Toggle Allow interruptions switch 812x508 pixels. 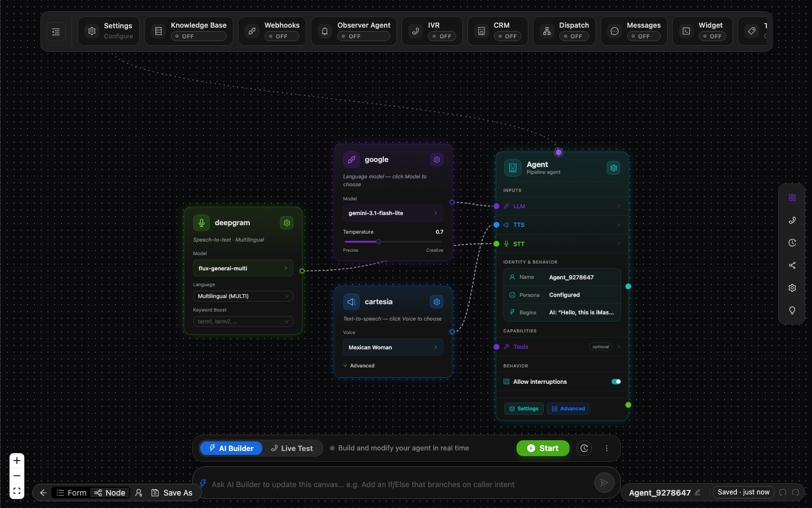(616, 382)
